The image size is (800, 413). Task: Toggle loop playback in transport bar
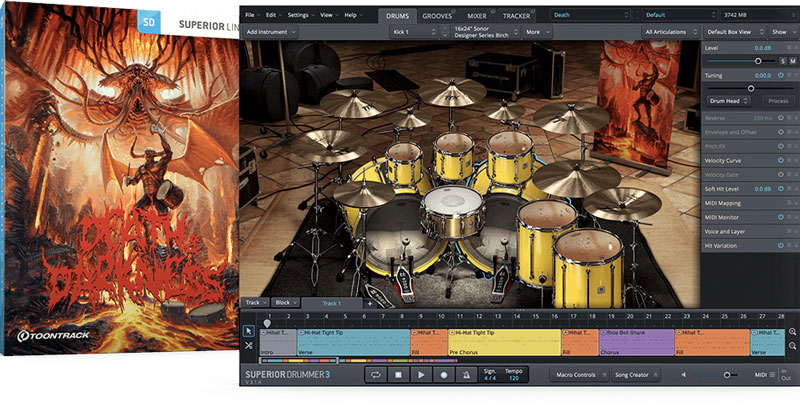(x=377, y=374)
